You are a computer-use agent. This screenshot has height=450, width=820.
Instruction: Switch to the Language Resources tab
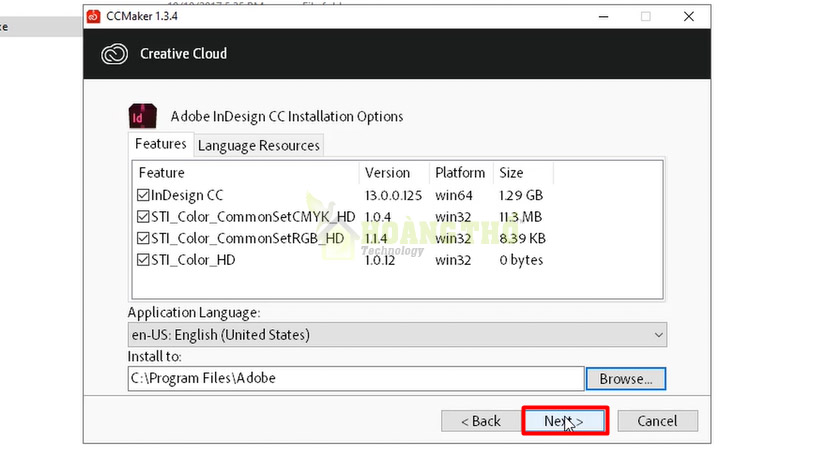[x=258, y=145]
